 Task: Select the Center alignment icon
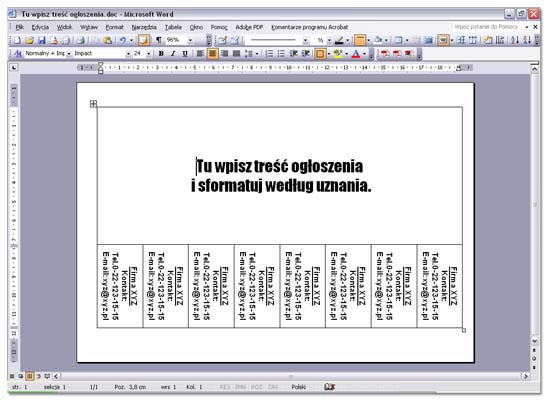(x=212, y=53)
